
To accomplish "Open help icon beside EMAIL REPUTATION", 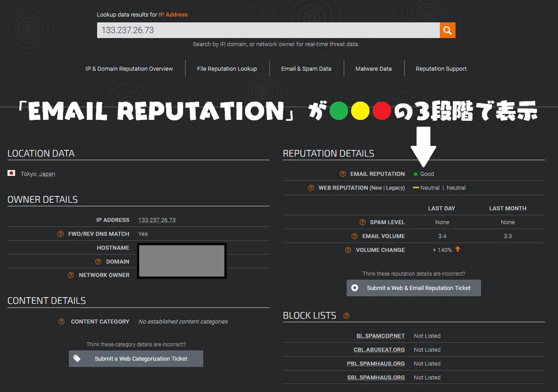I will click(x=343, y=174).
